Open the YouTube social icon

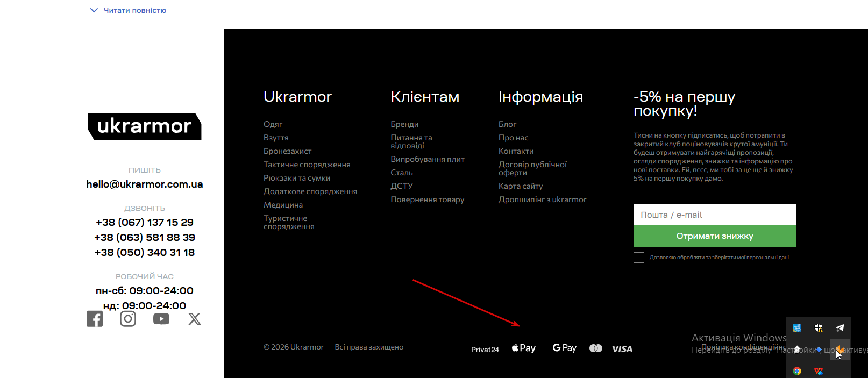161,319
